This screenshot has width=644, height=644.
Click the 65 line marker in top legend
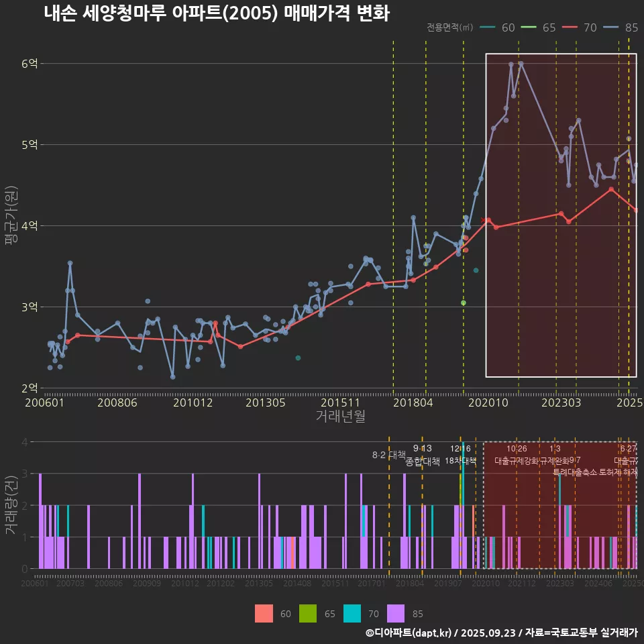tap(529, 28)
